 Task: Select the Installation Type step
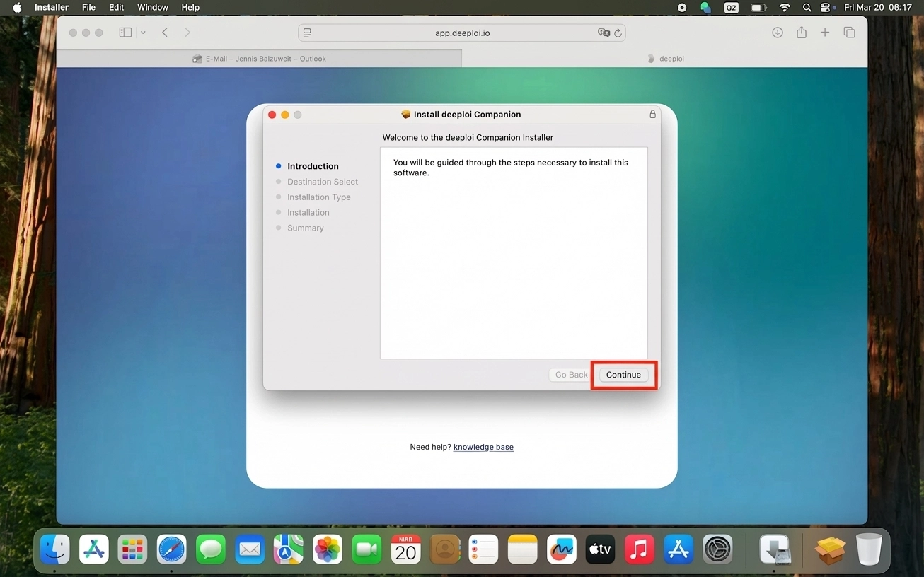(x=319, y=197)
